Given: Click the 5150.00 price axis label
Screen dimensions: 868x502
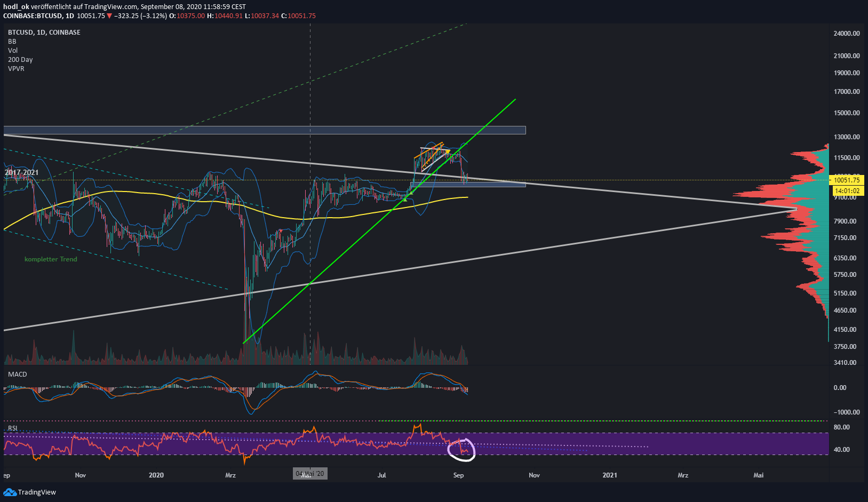Looking at the screenshot, I should tap(845, 293).
